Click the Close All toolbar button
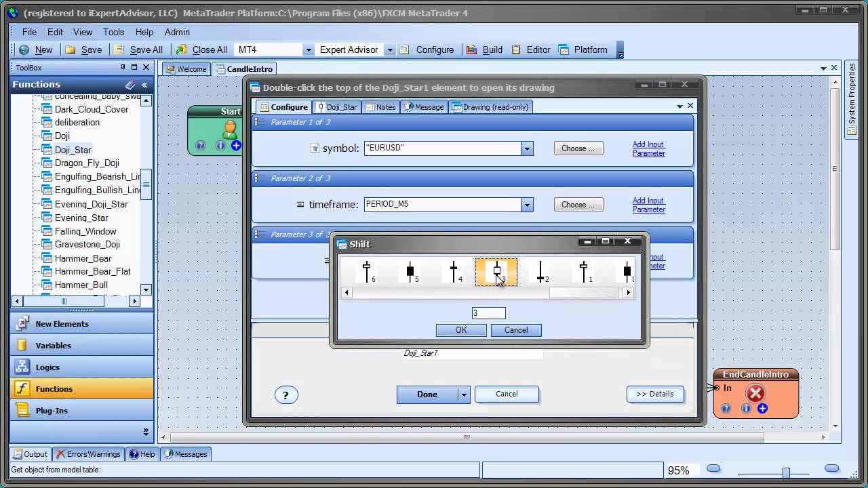 (201, 49)
